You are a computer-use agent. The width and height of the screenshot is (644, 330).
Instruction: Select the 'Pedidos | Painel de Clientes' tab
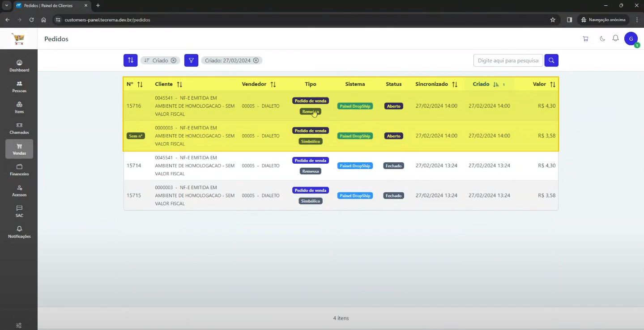pos(52,6)
